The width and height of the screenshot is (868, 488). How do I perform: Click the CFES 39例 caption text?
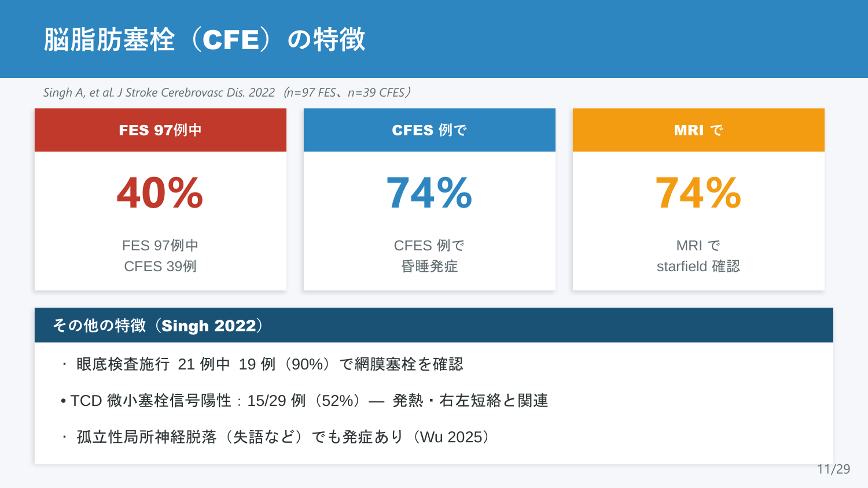160,267
